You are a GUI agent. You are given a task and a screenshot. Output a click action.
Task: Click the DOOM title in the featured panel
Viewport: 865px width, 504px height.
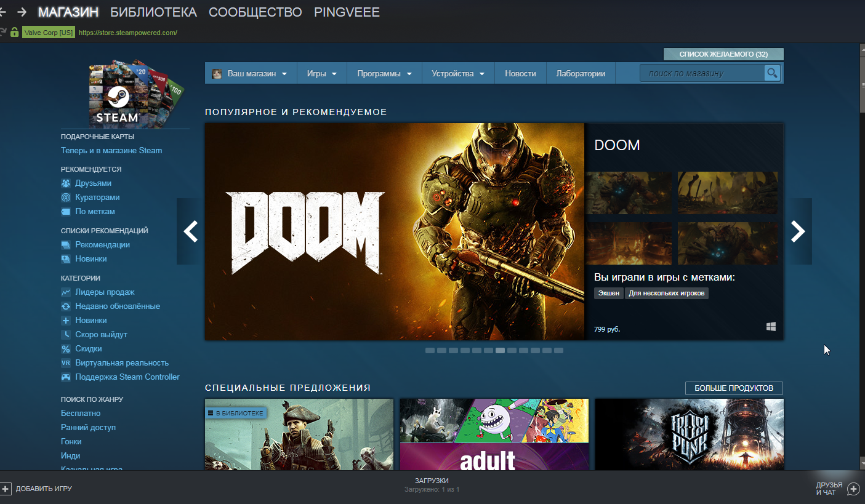617,145
